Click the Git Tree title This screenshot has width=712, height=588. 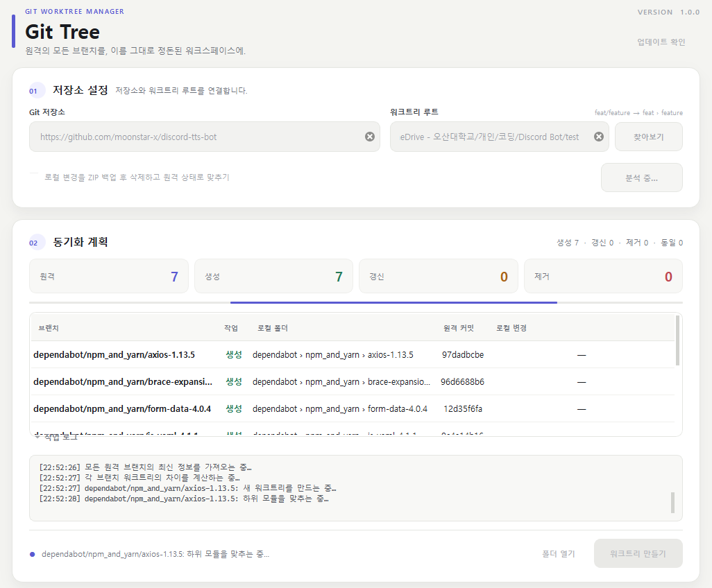(62, 32)
